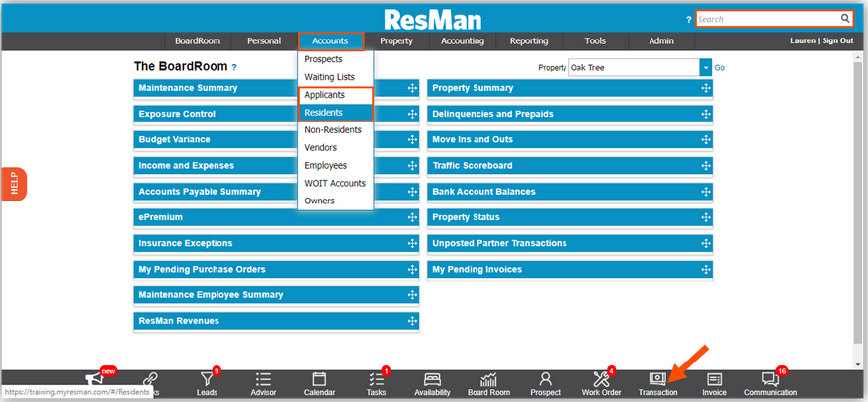Click the help question mark beside search
Image resolution: width=868 pixels, height=402 pixels.
click(x=689, y=20)
